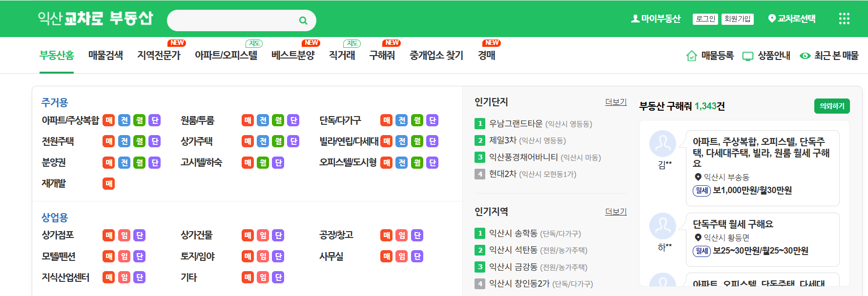
Task: Open 익산시 부송동 월세 request card
Action: [x=763, y=168]
